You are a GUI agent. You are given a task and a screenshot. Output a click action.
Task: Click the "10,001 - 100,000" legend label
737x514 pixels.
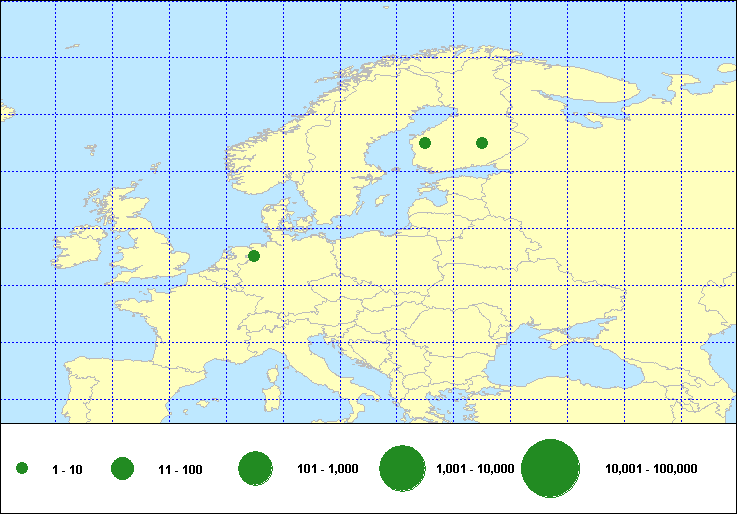651,470
